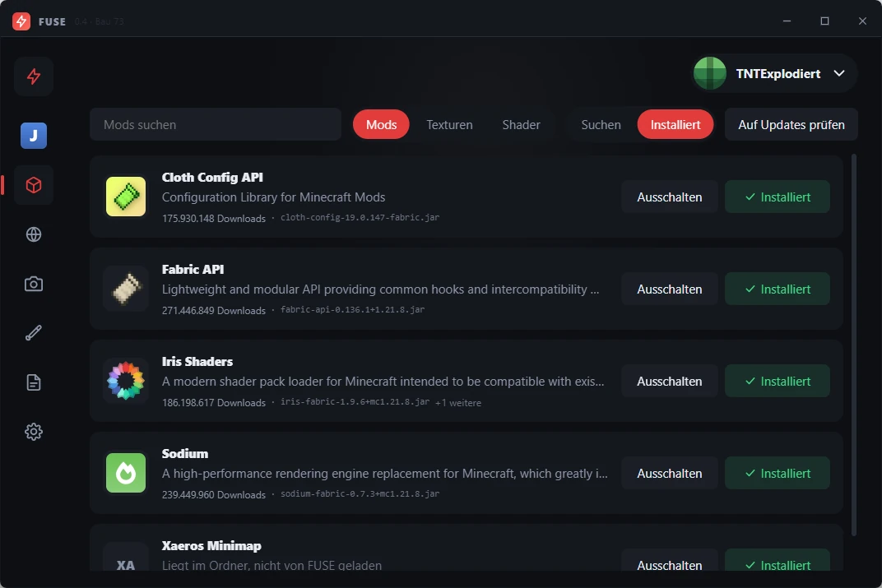Viewport: 882px width, 588px height.
Task: Click the Sodium title
Action: (185, 454)
